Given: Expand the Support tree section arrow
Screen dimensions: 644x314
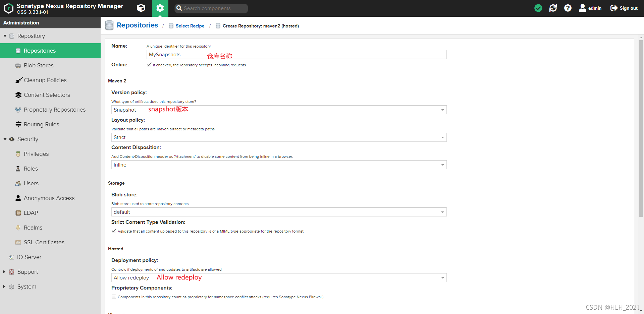Looking at the screenshot, I should coord(4,272).
